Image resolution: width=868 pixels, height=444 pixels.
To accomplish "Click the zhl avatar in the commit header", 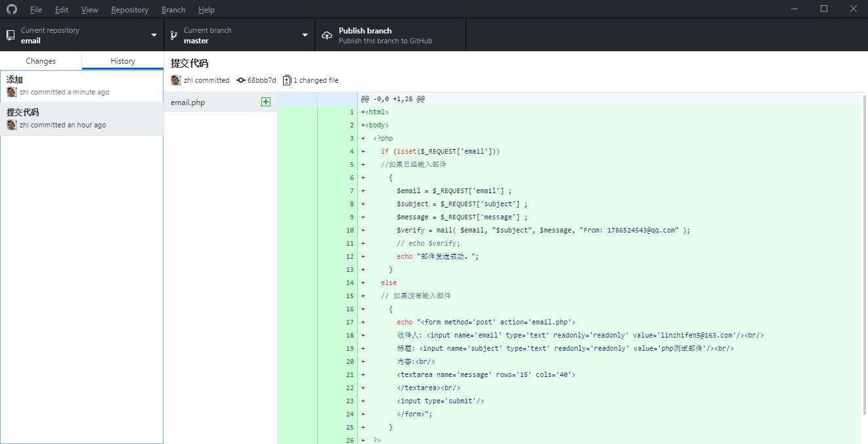I will (x=176, y=80).
